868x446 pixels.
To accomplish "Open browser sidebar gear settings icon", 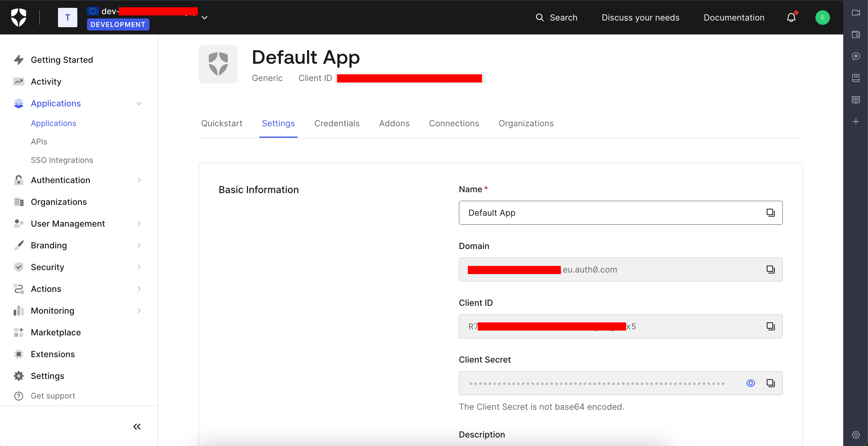I will [x=856, y=435].
